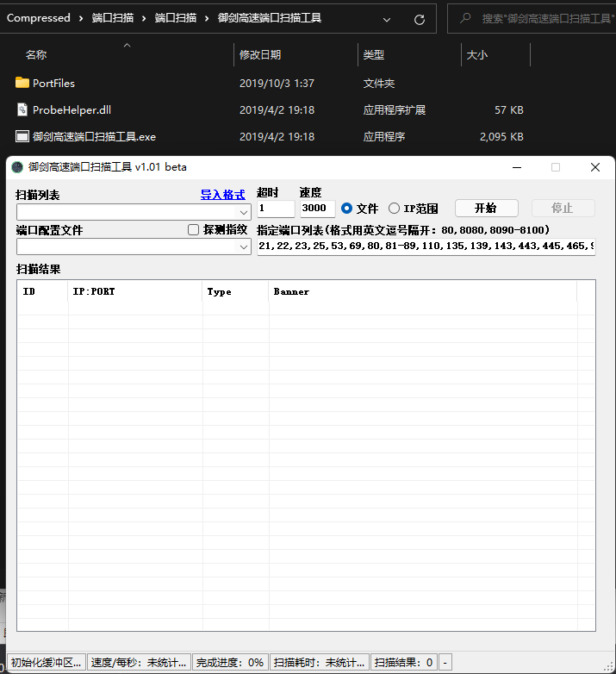Sort by 修改日期 column header
Screen dimensions: 616x674
click(x=260, y=55)
